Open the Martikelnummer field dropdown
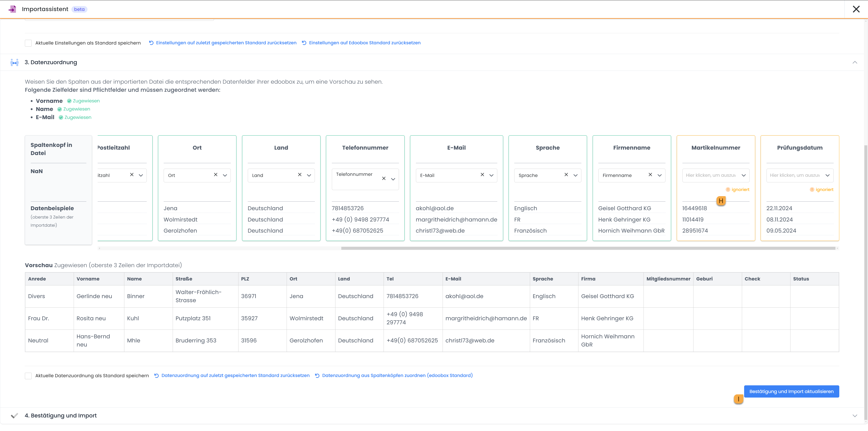This screenshot has height=431, width=868. (x=715, y=175)
